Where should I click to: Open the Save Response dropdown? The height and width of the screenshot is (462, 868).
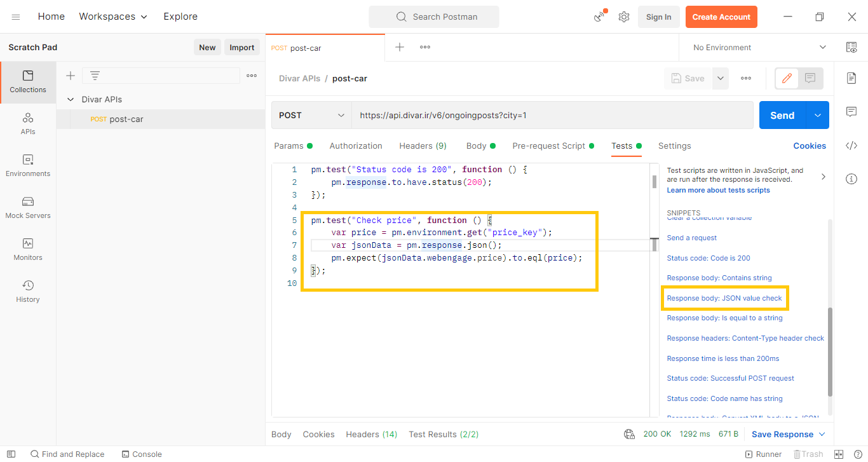point(789,435)
